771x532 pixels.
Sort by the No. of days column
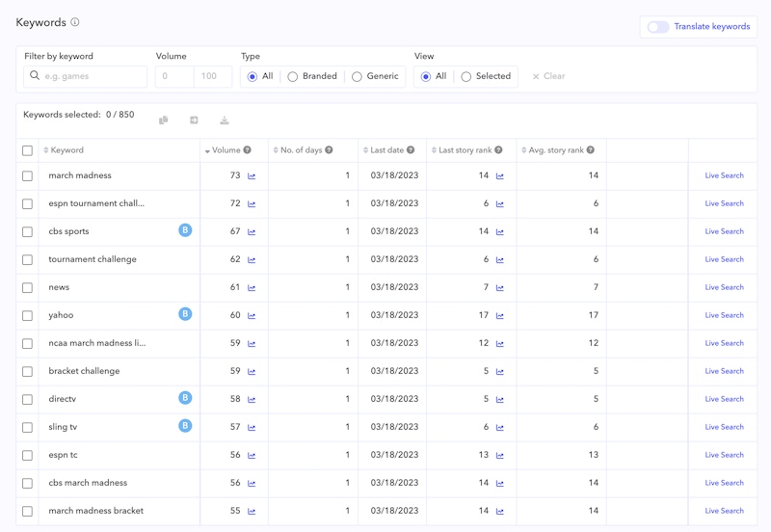point(300,150)
